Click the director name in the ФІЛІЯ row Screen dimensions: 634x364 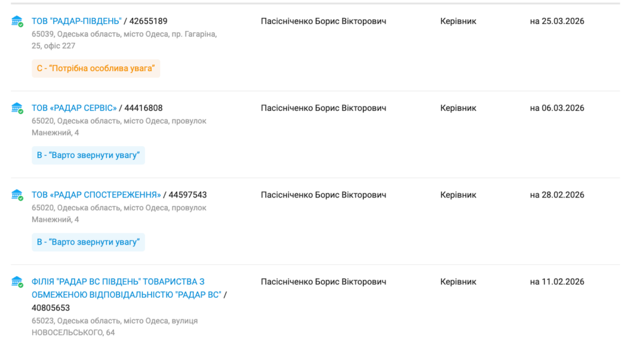(x=323, y=282)
